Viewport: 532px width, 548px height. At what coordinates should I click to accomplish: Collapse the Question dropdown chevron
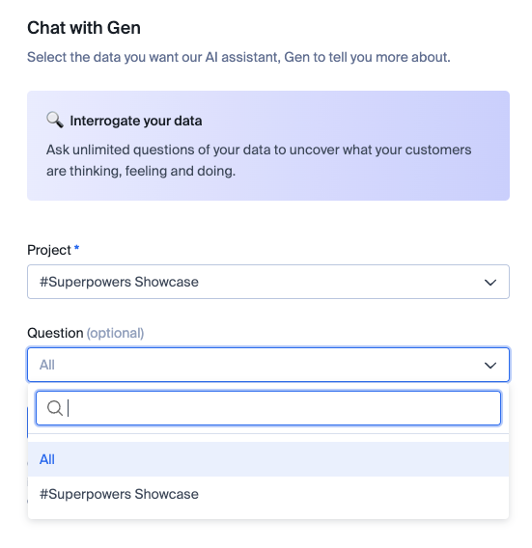[490, 365]
